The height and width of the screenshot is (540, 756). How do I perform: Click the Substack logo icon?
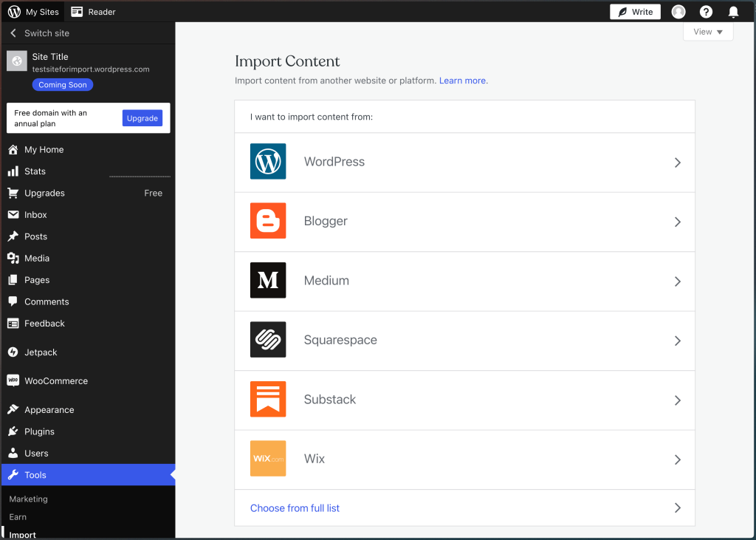tap(268, 400)
